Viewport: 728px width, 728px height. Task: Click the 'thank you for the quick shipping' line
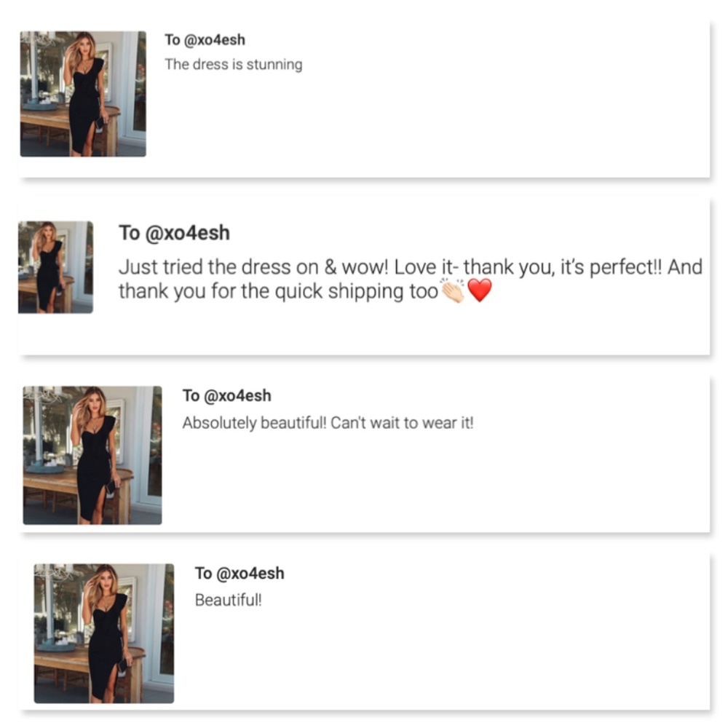click(278, 292)
